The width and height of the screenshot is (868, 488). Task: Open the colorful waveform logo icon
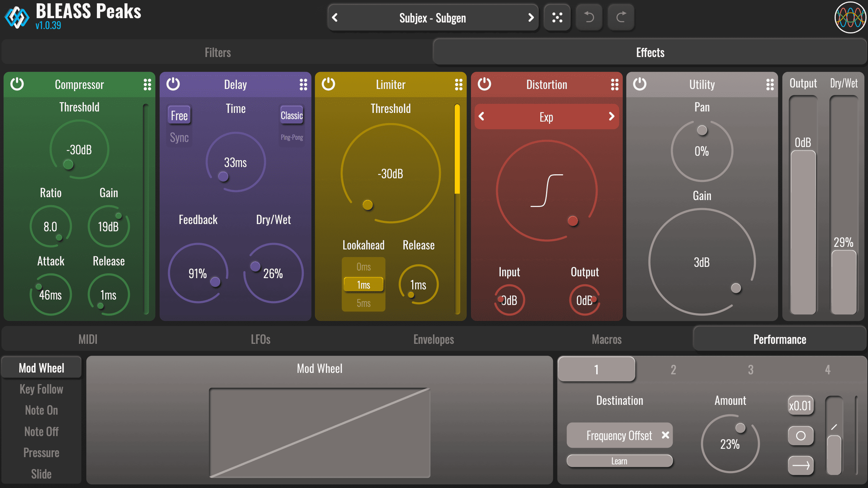(850, 17)
